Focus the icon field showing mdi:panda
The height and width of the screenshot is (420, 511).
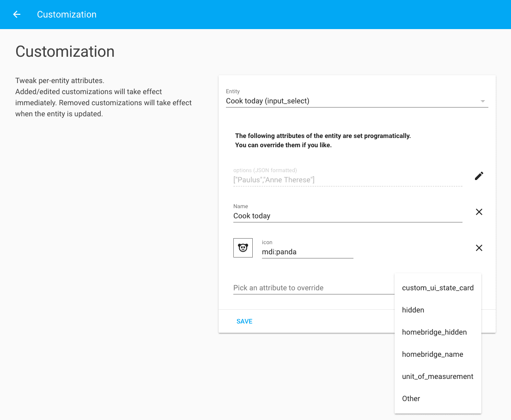click(x=307, y=252)
